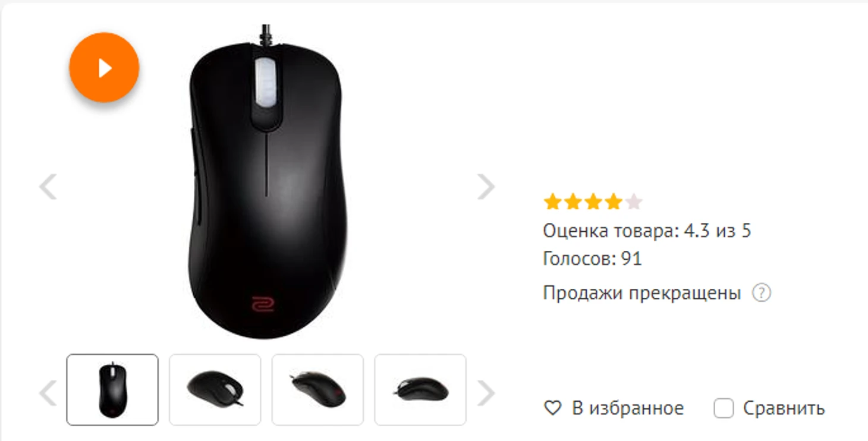Click the heart favorites icon

click(x=553, y=408)
